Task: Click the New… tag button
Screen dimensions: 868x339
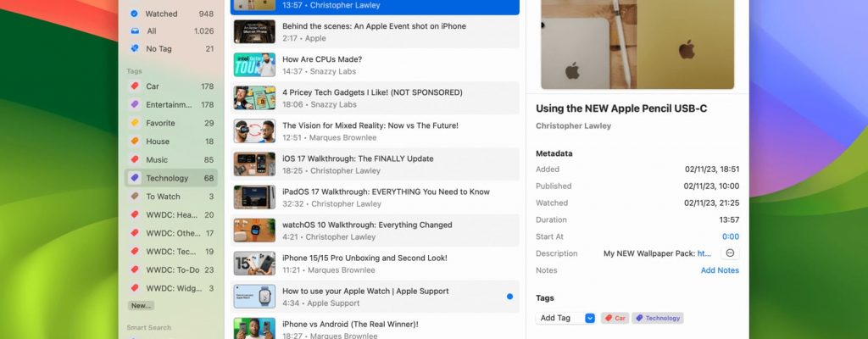Action: coord(141,305)
